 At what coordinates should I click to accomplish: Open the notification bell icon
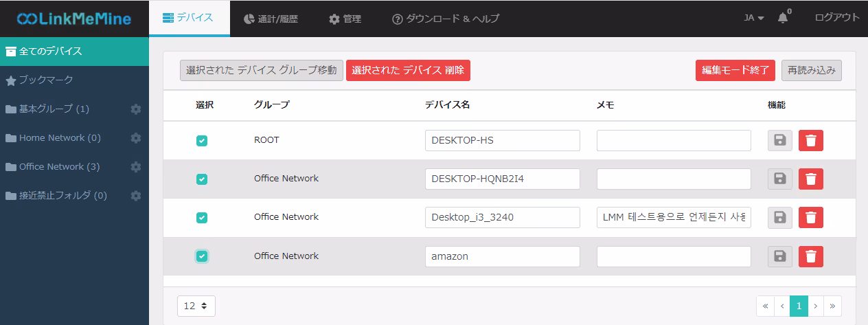783,19
